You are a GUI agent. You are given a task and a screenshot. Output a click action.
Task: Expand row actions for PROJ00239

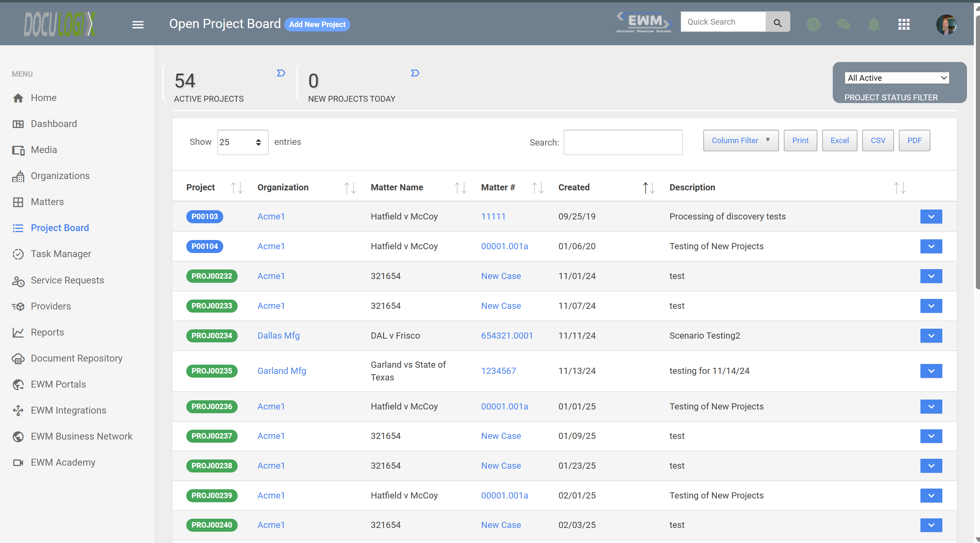931,495
